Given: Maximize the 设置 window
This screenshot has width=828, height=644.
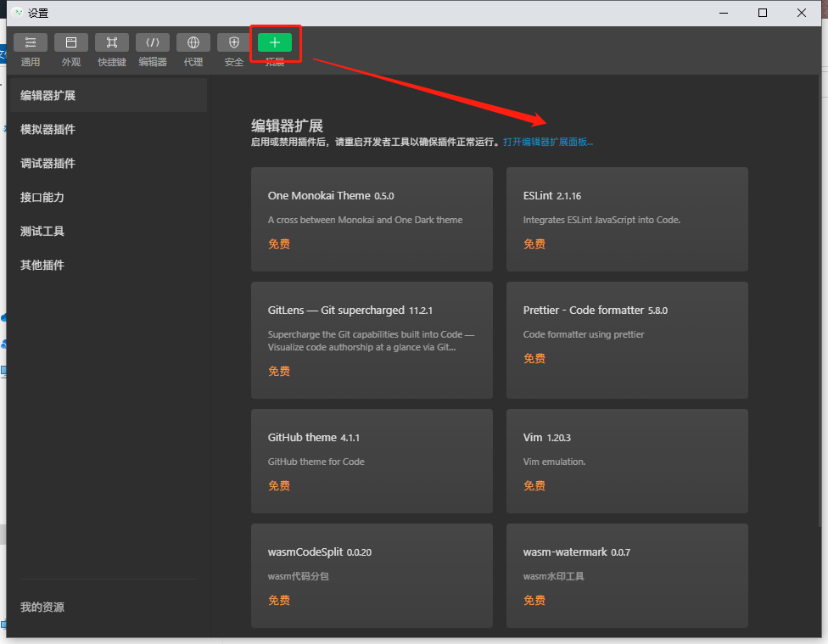Looking at the screenshot, I should tap(763, 13).
